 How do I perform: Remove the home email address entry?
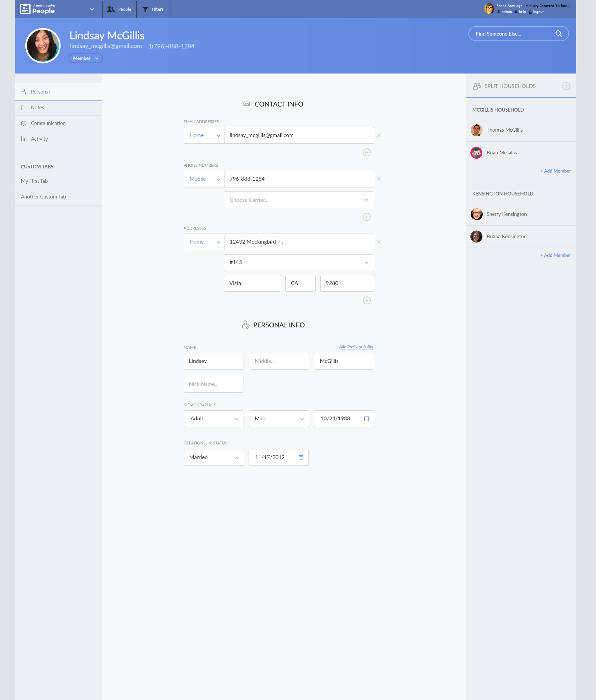379,135
